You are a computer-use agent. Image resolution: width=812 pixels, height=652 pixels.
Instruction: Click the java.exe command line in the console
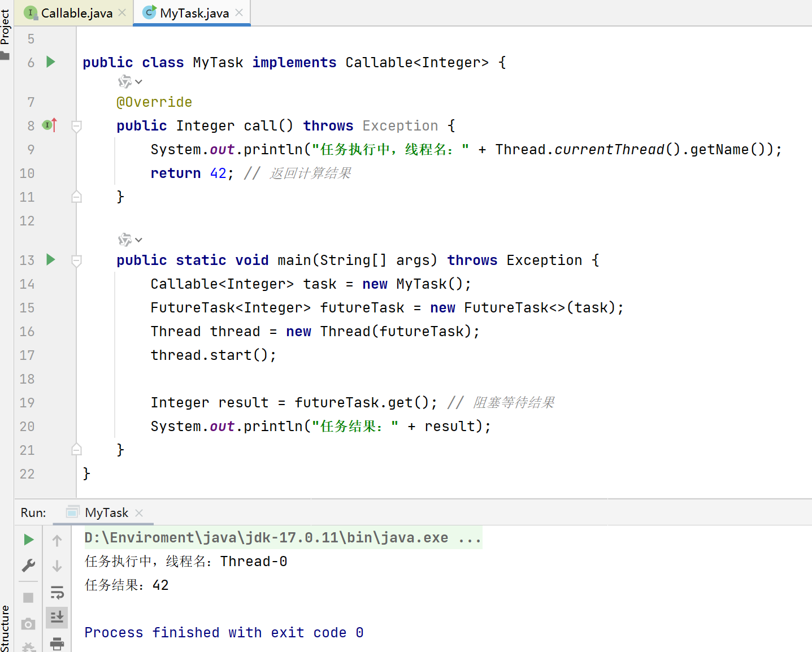pos(283,537)
